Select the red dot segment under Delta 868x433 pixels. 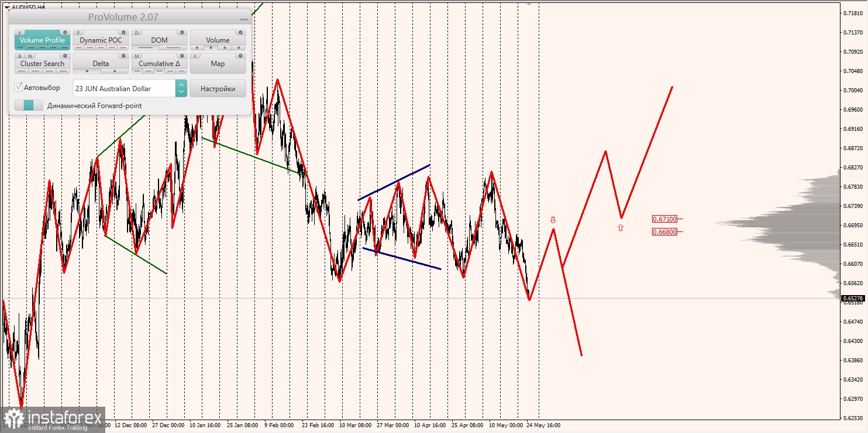pyautogui.click(x=115, y=71)
